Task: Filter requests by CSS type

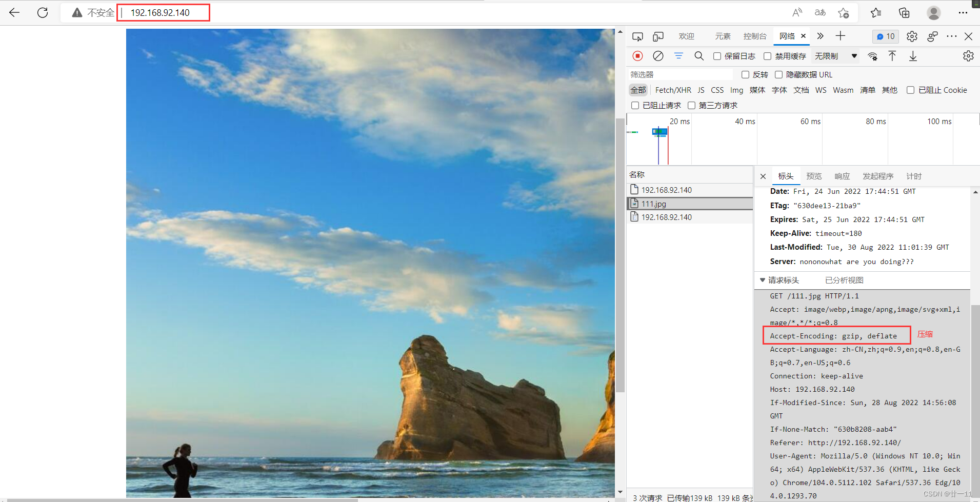Action: [717, 90]
